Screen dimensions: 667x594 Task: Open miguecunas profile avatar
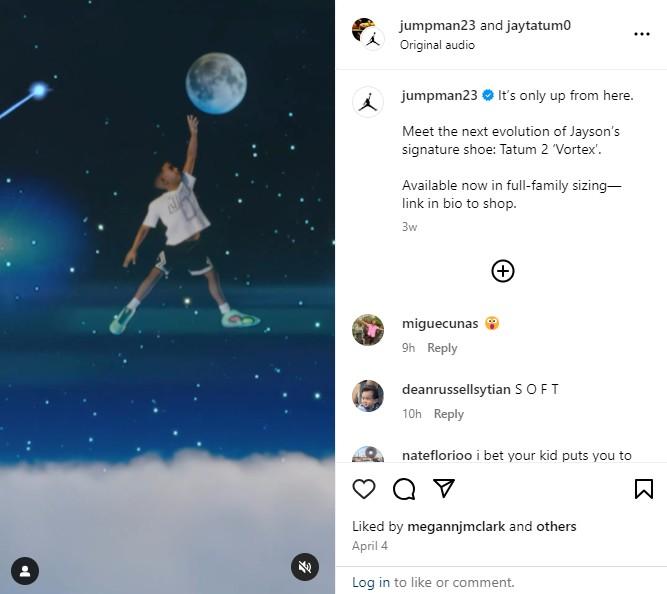pyautogui.click(x=368, y=330)
